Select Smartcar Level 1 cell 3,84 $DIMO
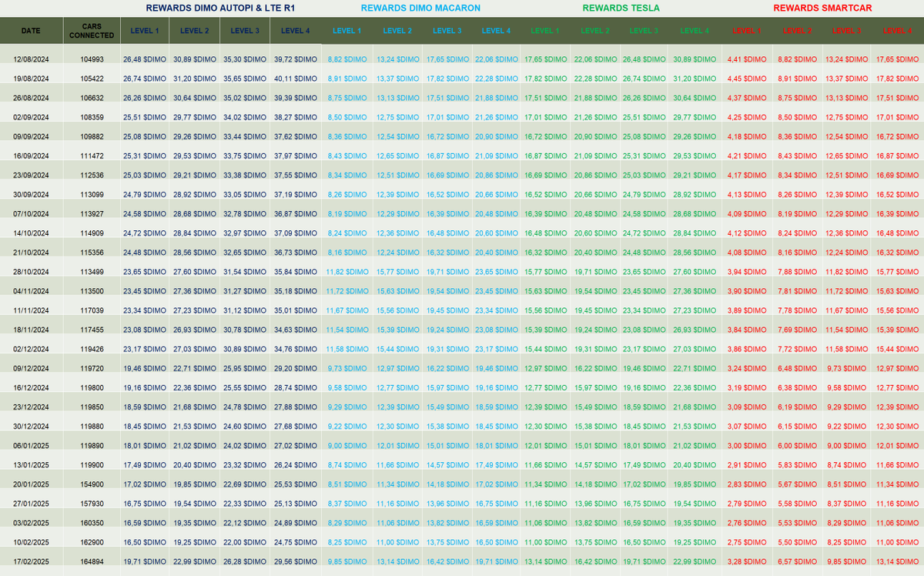The height and width of the screenshot is (576, 924). tap(747, 330)
